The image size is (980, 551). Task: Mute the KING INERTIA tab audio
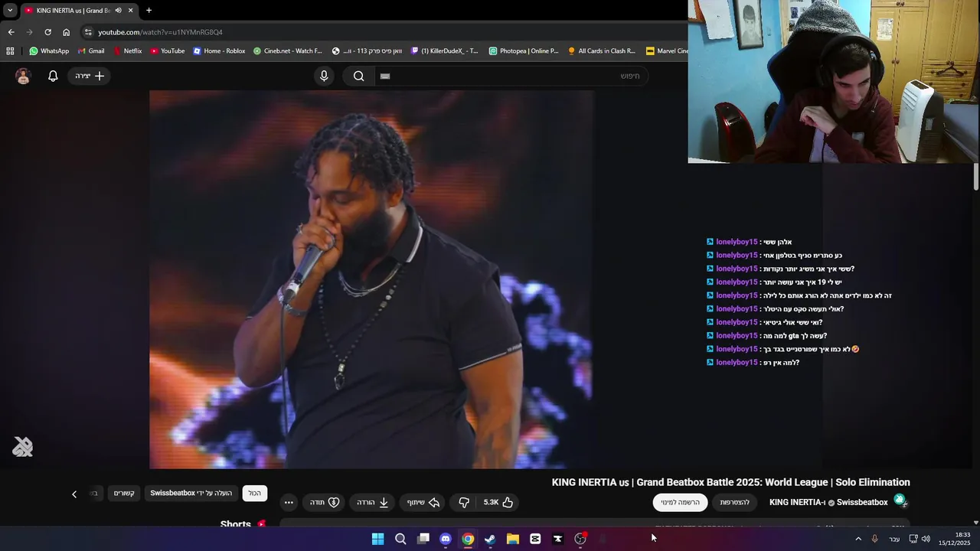119,10
